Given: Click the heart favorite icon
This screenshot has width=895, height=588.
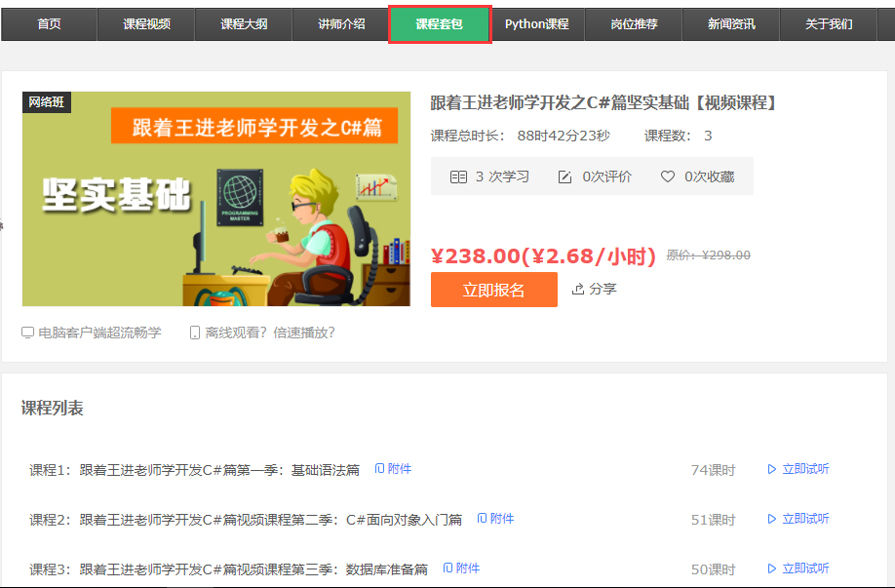Looking at the screenshot, I should 668,176.
